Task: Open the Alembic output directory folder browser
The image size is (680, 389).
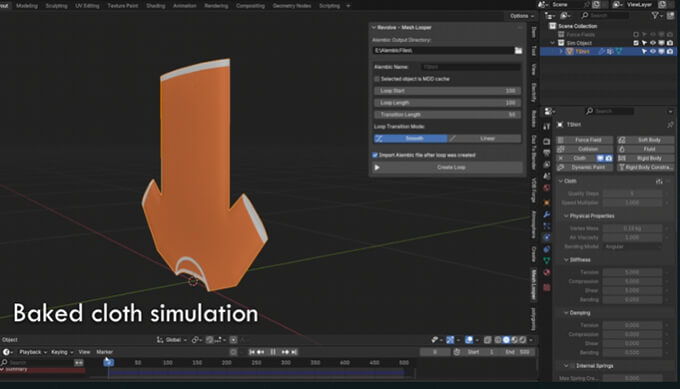Action: point(518,50)
